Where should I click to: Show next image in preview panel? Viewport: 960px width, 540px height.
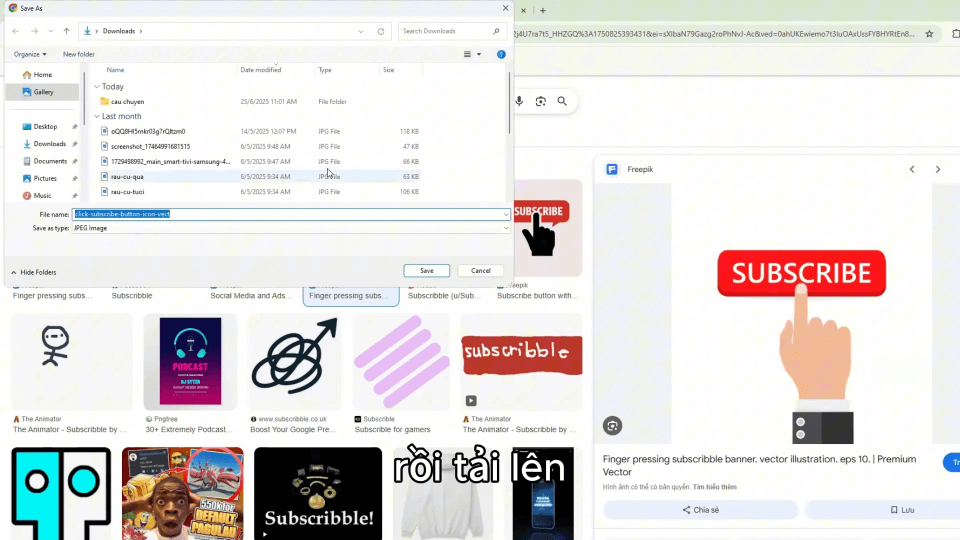(937, 170)
